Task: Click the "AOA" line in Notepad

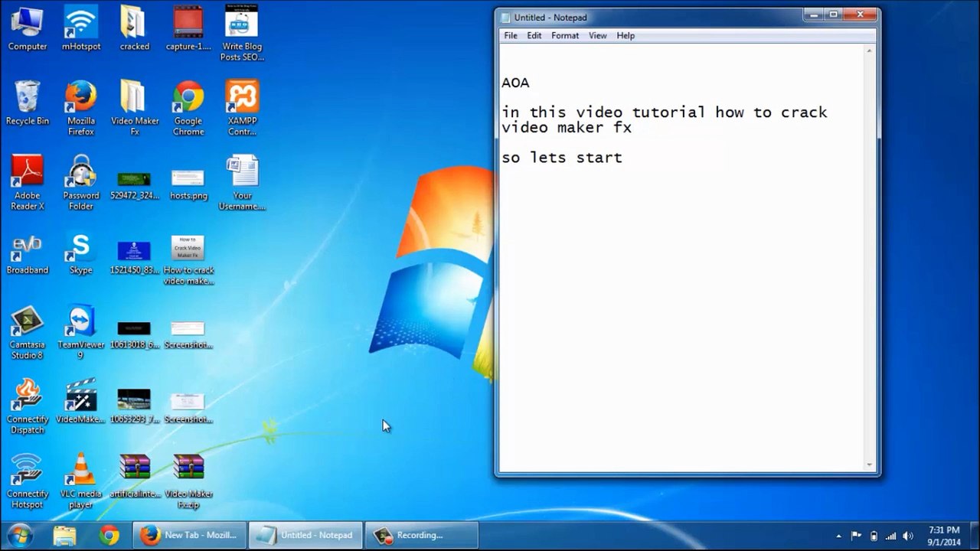Action: tap(515, 83)
